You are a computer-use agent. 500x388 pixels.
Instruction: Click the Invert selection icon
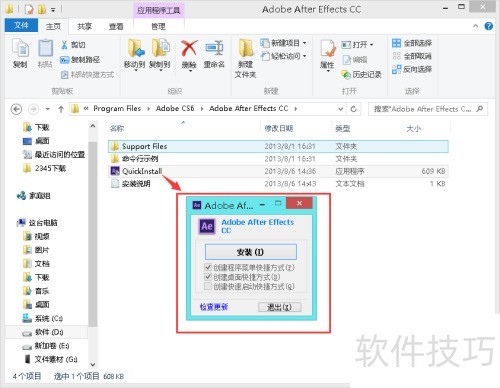(396, 69)
